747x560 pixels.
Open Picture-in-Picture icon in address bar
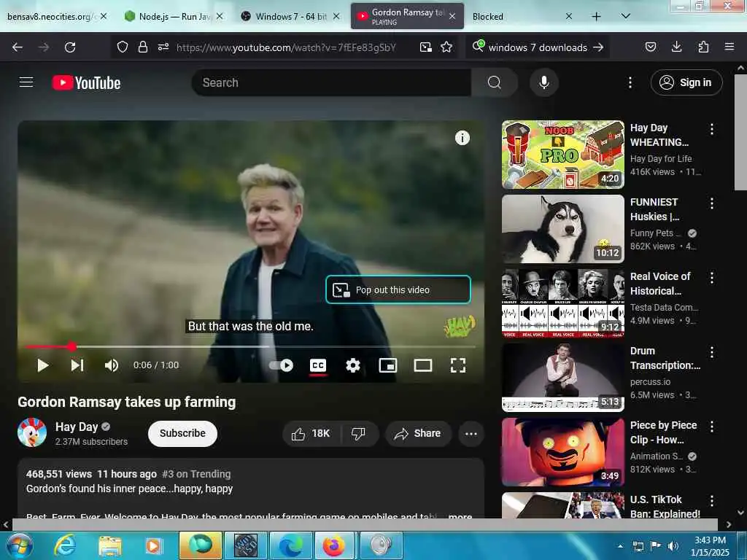[x=425, y=47]
